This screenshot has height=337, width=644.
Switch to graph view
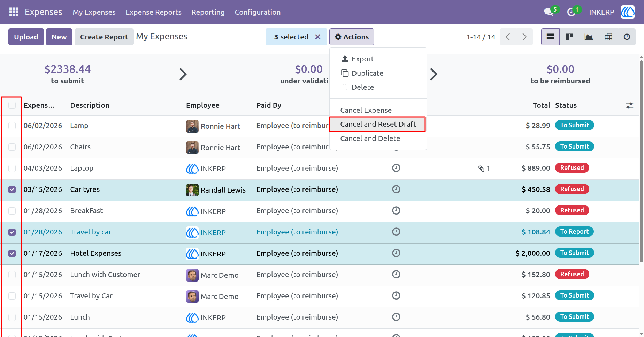[589, 37]
